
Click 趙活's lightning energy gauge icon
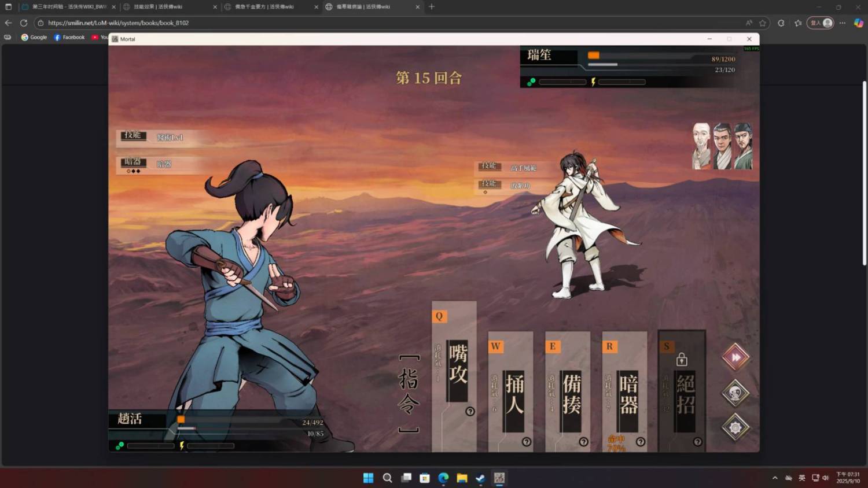tap(182, 446)
